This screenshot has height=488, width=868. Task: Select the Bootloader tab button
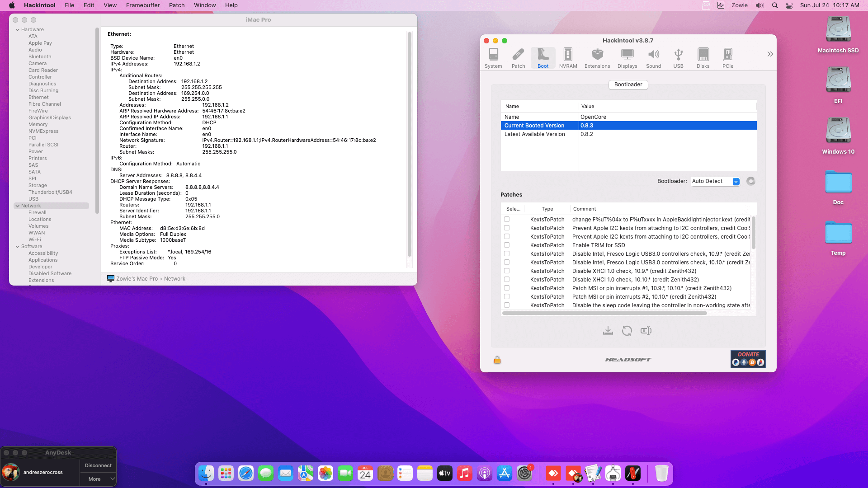pyautogui.click(x=628, y=84)
